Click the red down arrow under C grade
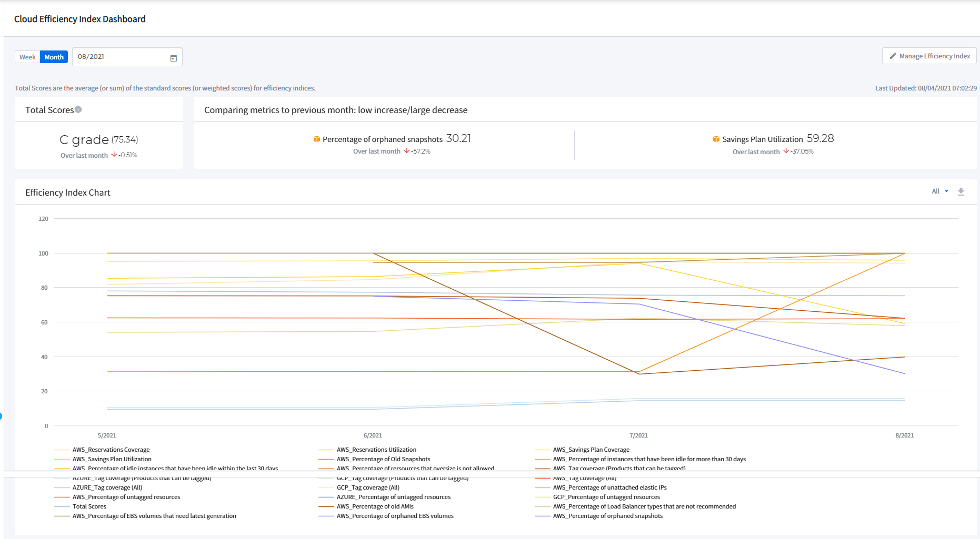980x539 pixels. pyautogui.click(x=114, y=155)
